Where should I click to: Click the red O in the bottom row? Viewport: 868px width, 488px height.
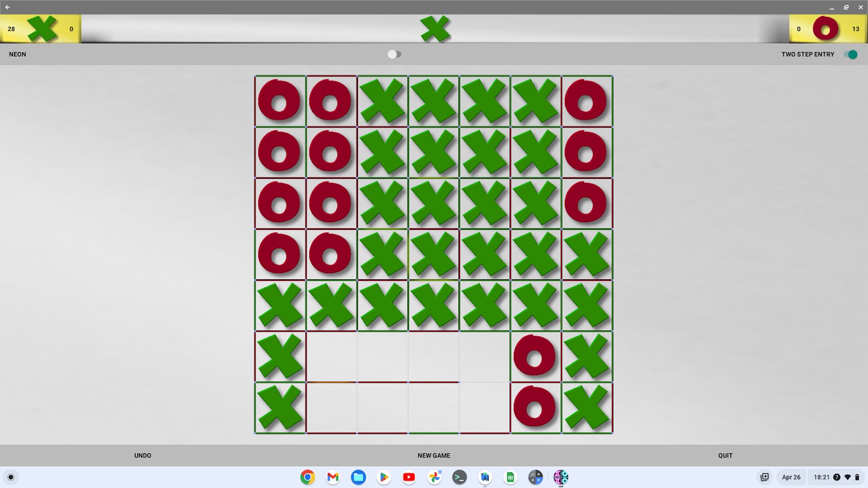pyautogui.click(x=535, y=408)
